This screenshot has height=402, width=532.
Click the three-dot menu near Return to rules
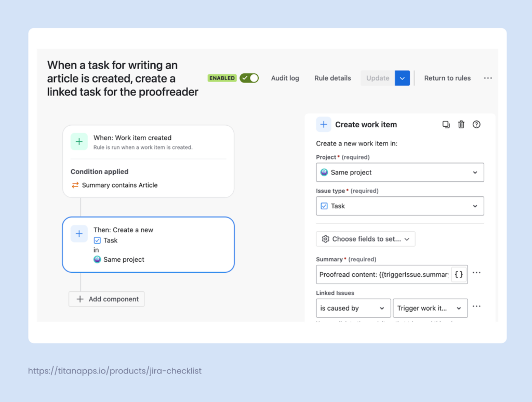487,78
